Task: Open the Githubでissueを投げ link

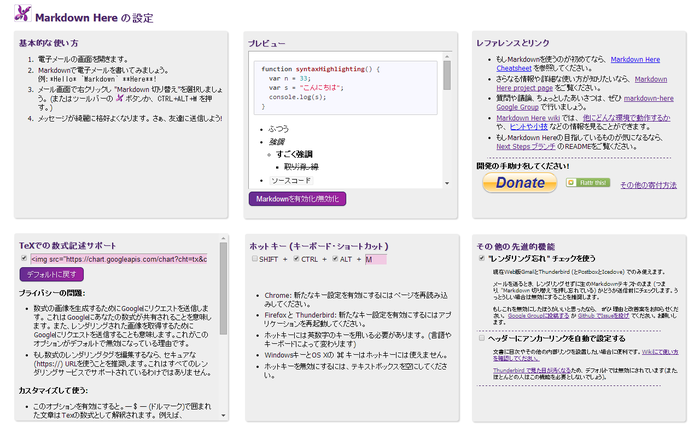Action: pyautogui.click(x=603, y=316)
